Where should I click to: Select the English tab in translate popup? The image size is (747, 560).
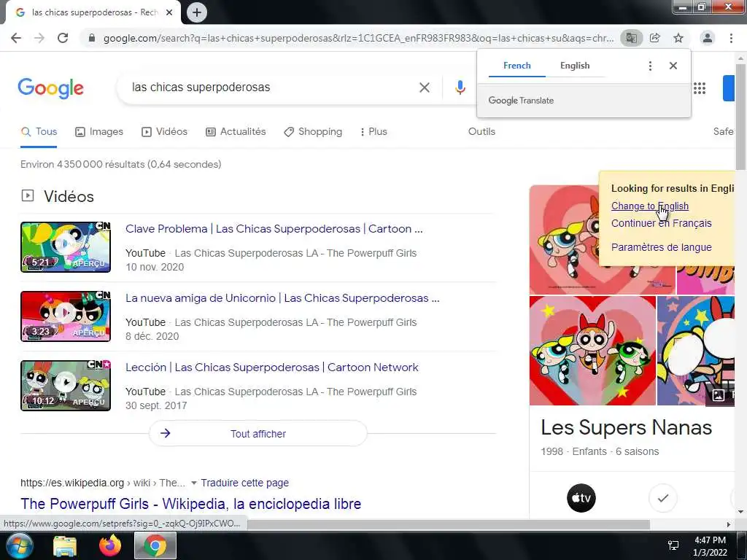point(575,66)
